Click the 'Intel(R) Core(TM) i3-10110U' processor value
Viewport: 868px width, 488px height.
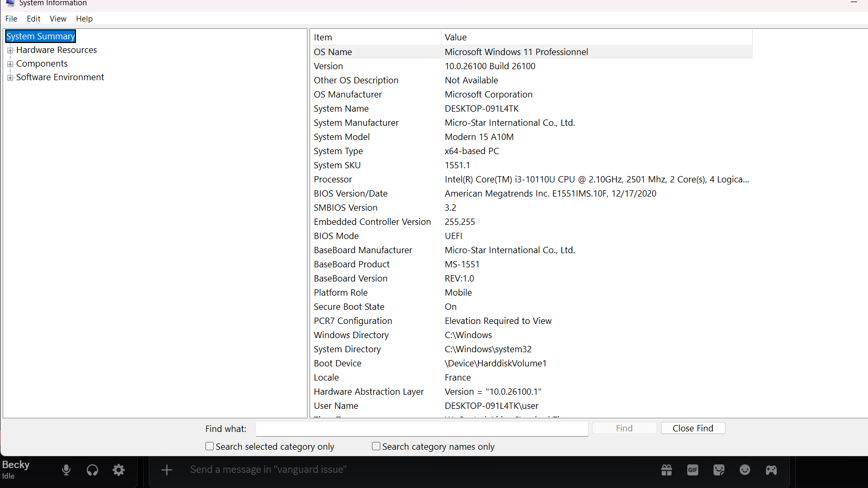pos(597,179)
